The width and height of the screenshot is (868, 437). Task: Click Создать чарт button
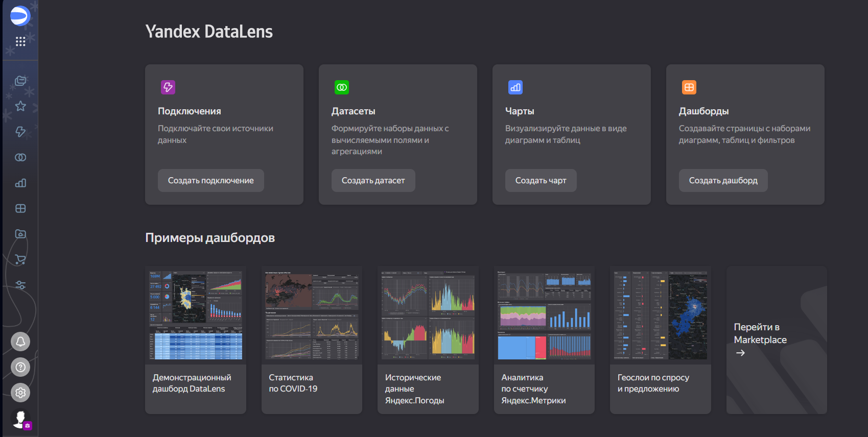coord(541,181)
